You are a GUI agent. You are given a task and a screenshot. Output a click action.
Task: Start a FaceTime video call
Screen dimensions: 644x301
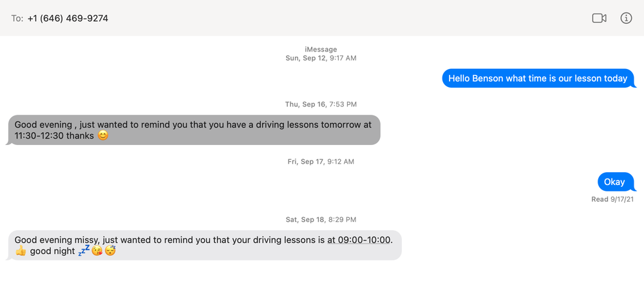[599, 18]
